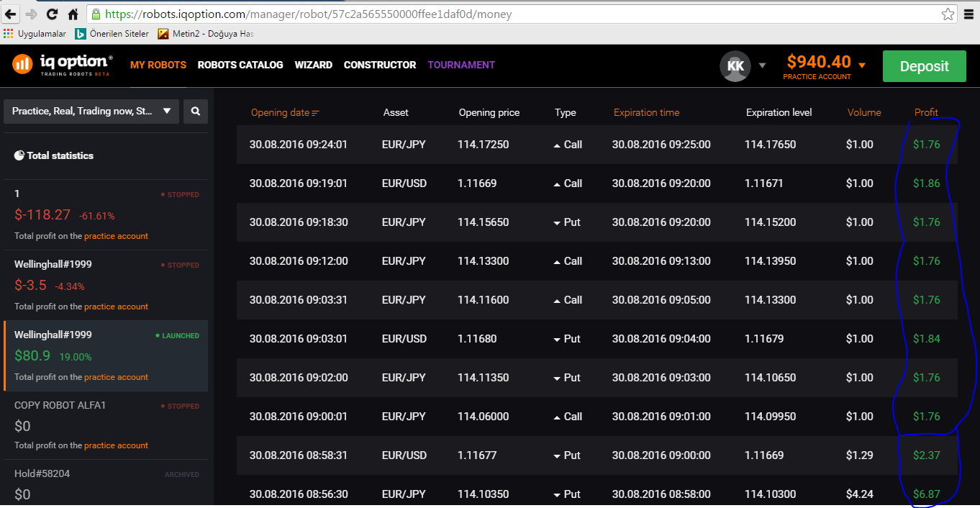Image resolution: width=980 pixels, height=508 pixels.
Task: Sort by the Opening date column header
Action: 280,112
